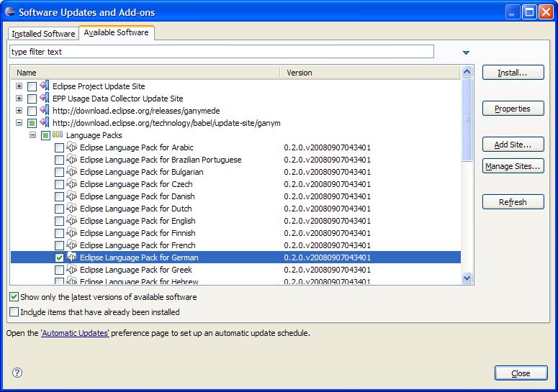Click the French language pack feature icon
Viewport: 558px width, 392px height.
coord(72,245)
